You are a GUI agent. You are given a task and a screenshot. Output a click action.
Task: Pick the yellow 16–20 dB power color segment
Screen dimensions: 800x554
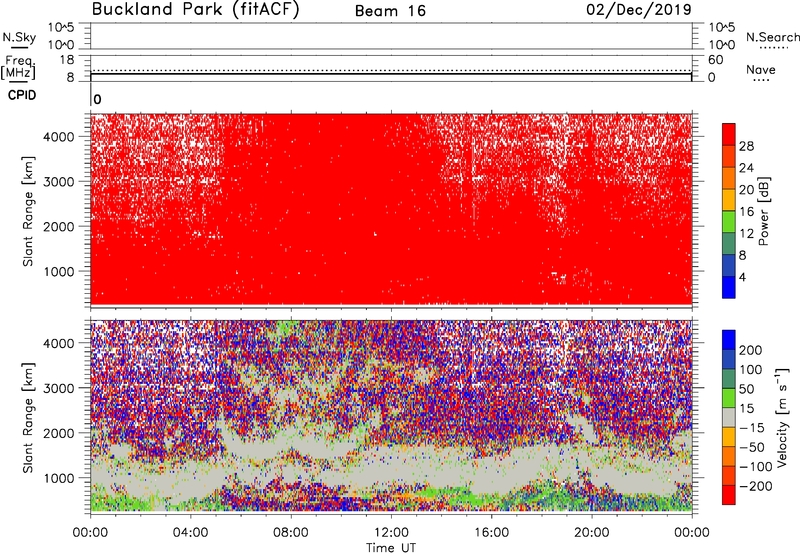[x=729, y=200]
